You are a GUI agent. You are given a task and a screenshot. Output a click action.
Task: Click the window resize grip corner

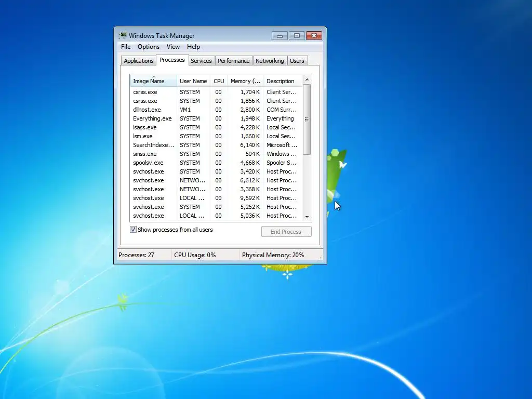(x=320, y=258)
